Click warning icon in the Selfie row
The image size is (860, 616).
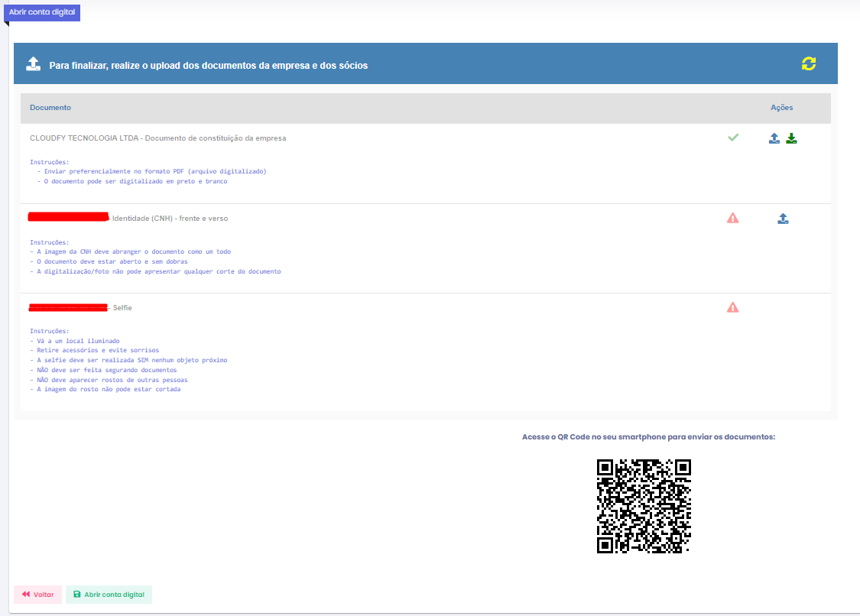click(733, 307)
